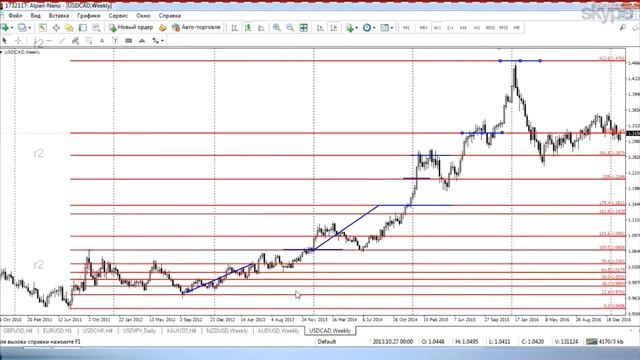
Task: Select the rectangle shape tool
Action: pyautogui.click(x=129, y=41)
